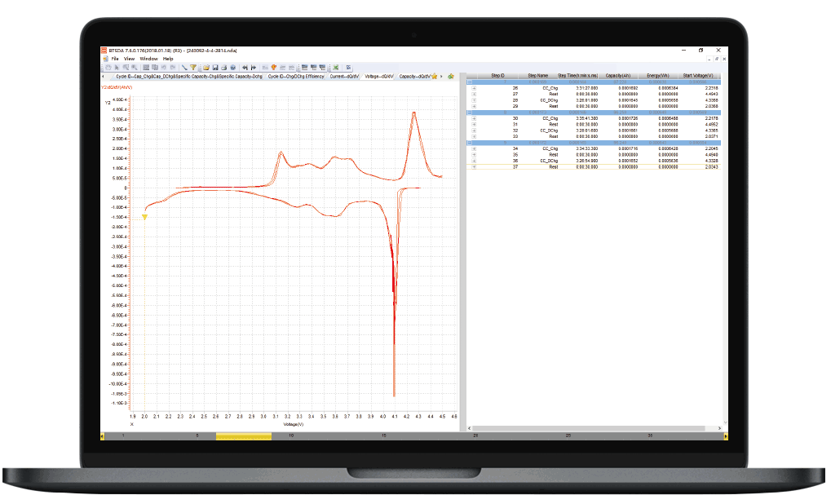Select step 35 Rest cell

click(553, 155)
